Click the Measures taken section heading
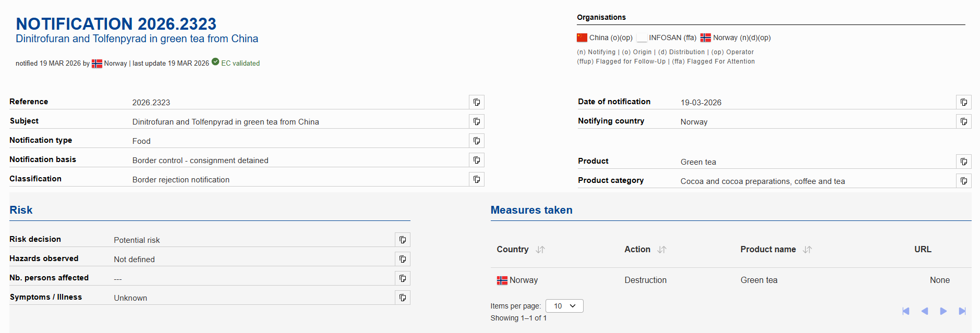 (x=531, y=210)
